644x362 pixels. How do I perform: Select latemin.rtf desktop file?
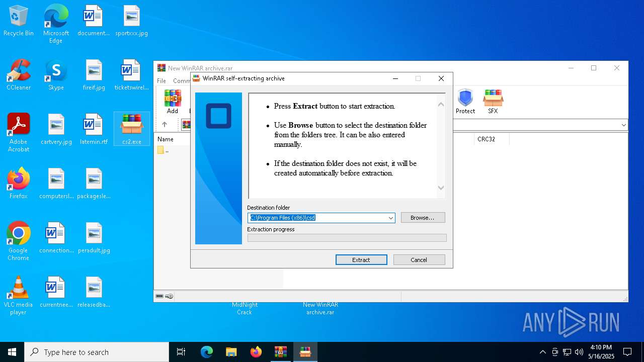pos(94,130)
